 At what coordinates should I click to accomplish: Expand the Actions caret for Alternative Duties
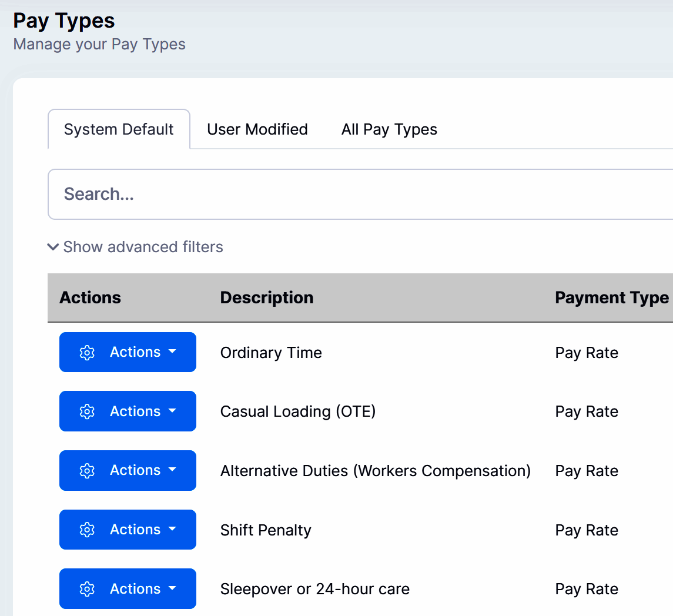point(172,470)
